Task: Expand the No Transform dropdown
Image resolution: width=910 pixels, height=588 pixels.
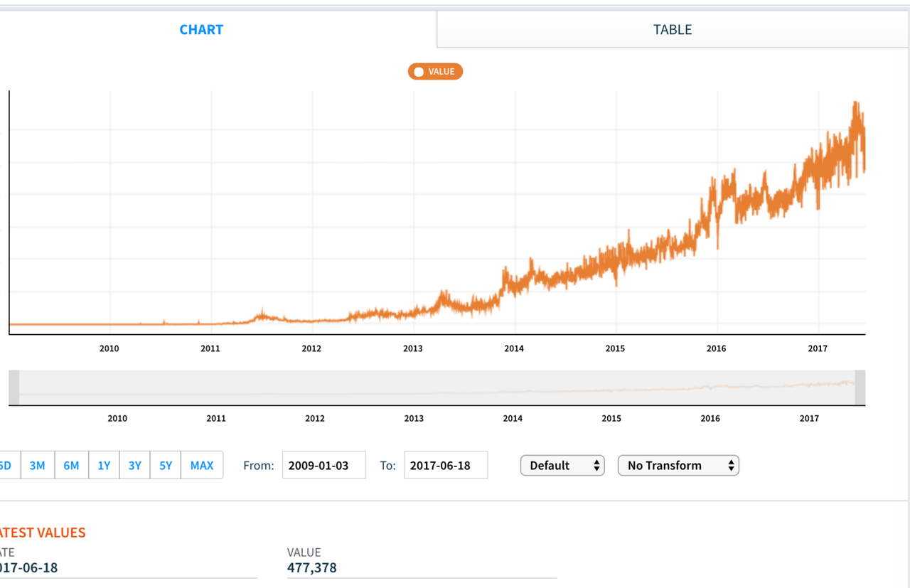Action: pos(678,466)
